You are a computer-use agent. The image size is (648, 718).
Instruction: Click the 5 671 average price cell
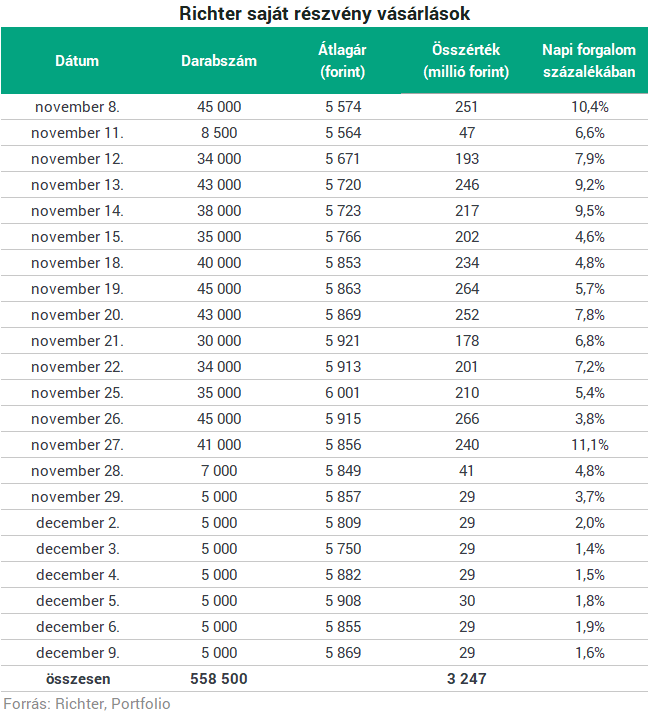click(x=343, y=159)
